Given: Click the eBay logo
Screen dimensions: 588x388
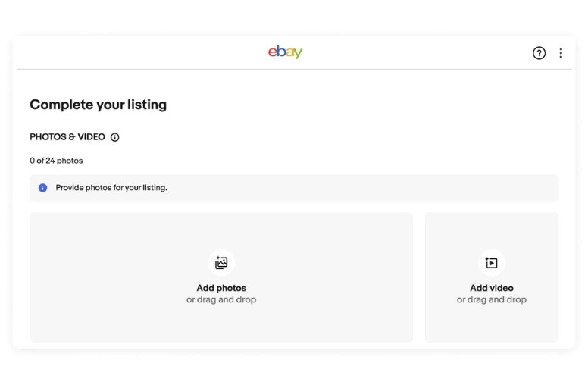Looking at the screenshot, I should click(x=285, y=52).
